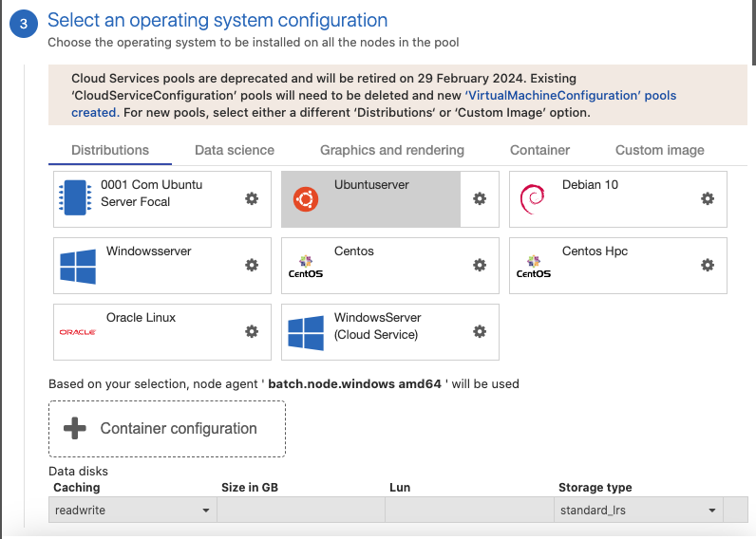Click the 'Select an operating system configuration' heading

point(217,20)
